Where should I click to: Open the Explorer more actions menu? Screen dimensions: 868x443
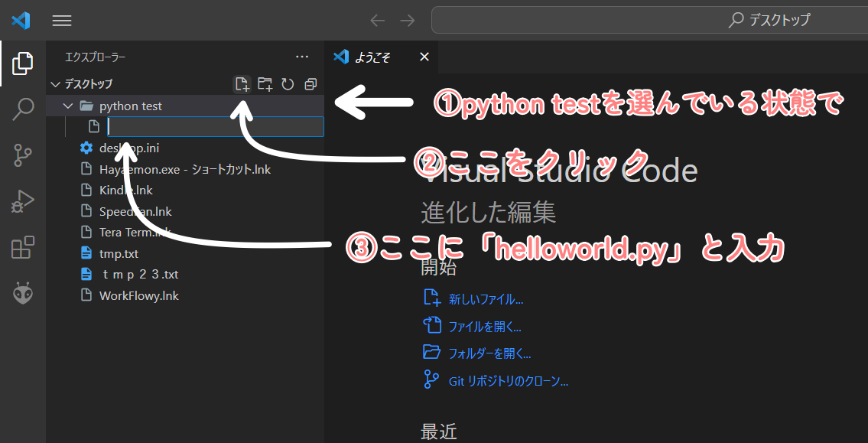(301, 57)
